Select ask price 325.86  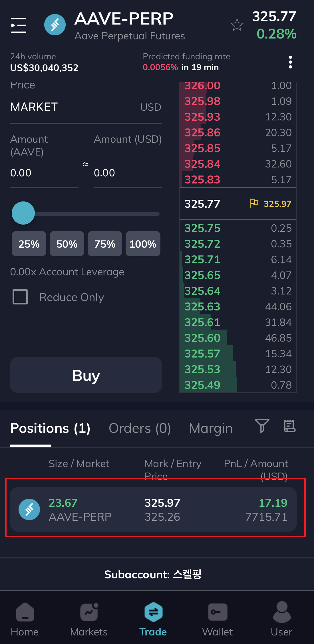pyautogui.click(x=202, y=133)
